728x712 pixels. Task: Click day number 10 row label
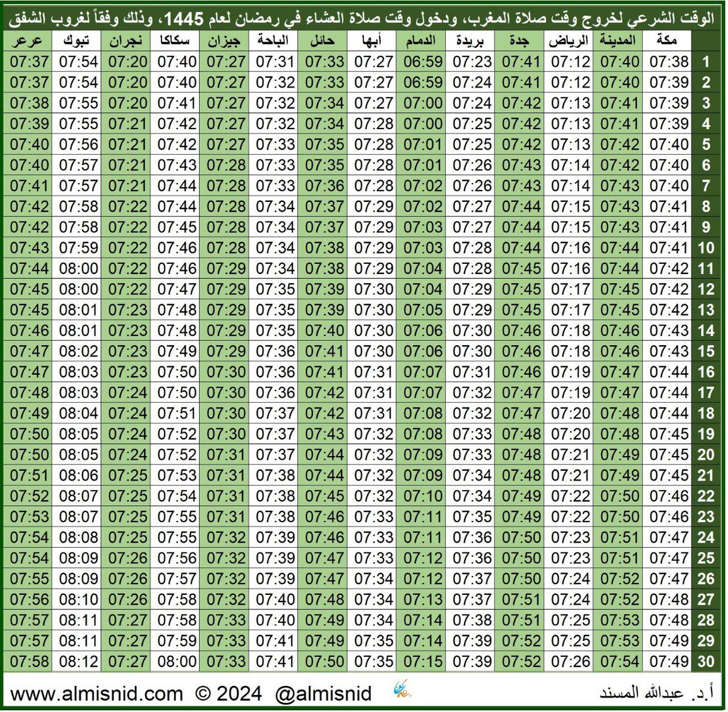pos(706,248)
